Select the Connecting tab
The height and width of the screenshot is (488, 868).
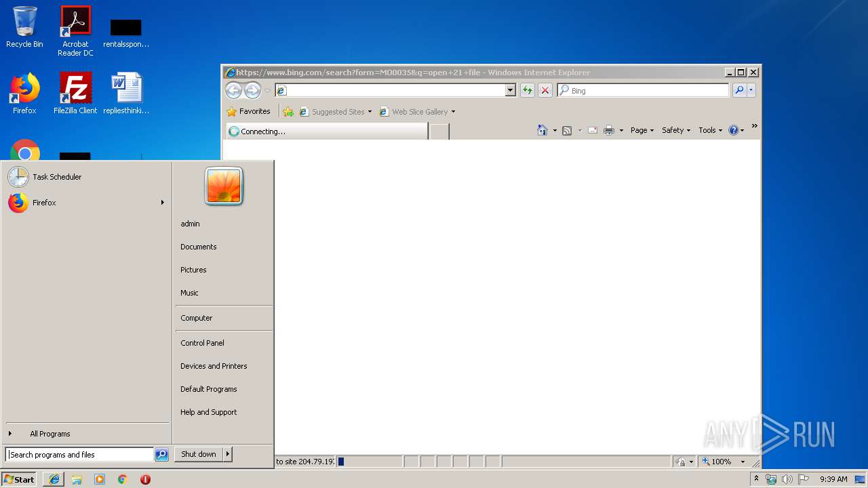327,131
